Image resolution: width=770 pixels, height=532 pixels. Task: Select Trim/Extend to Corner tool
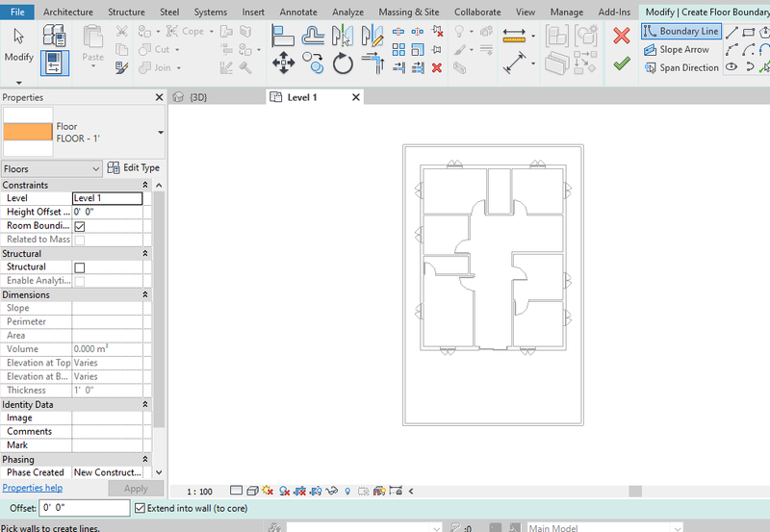coord(372,63)
